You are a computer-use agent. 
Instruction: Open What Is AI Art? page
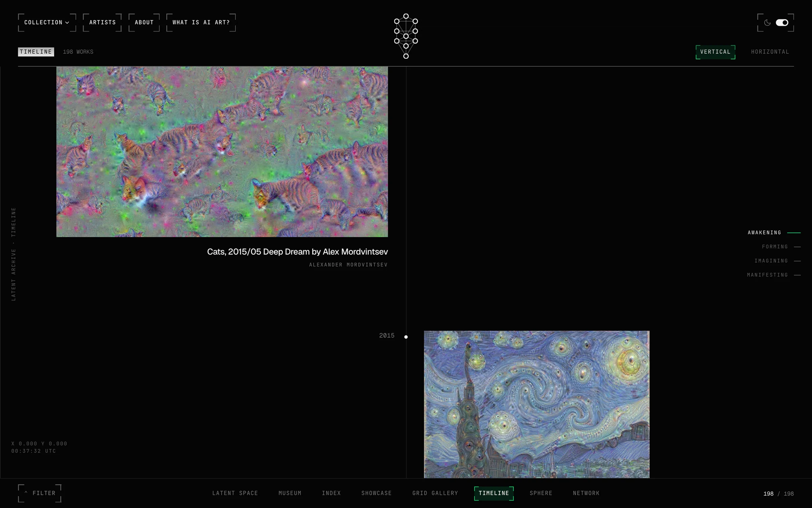[201, 23]
